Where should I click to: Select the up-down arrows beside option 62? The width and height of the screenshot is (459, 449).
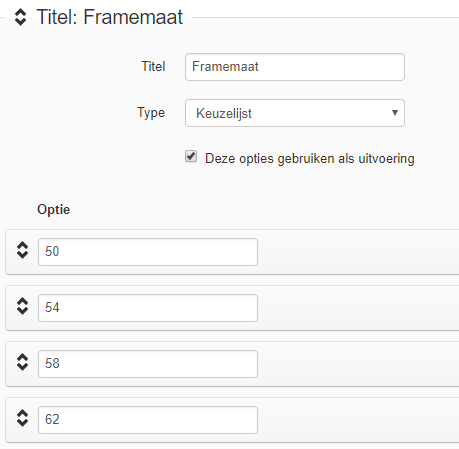(22, 418)
